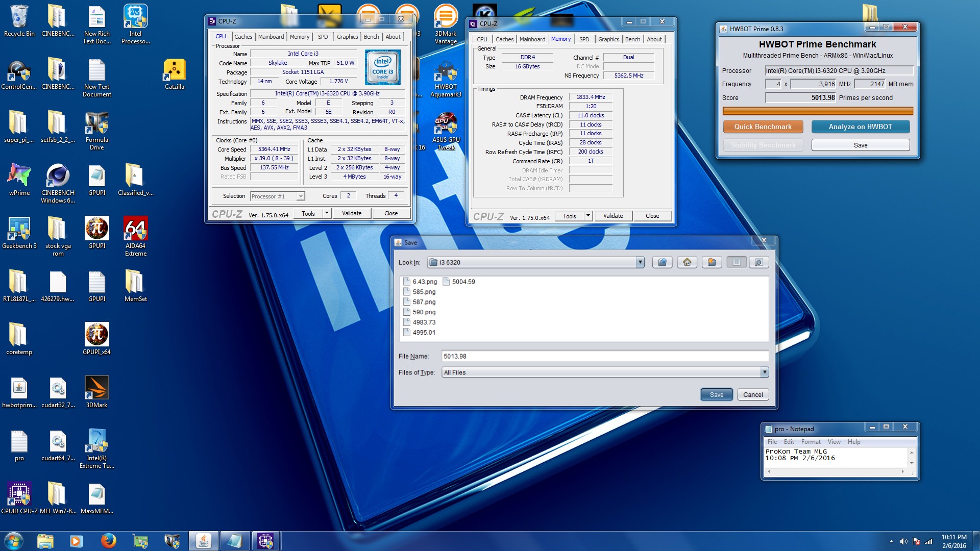Open Firefox from the taskbar

pyautogui.click(x=108, y=541)
